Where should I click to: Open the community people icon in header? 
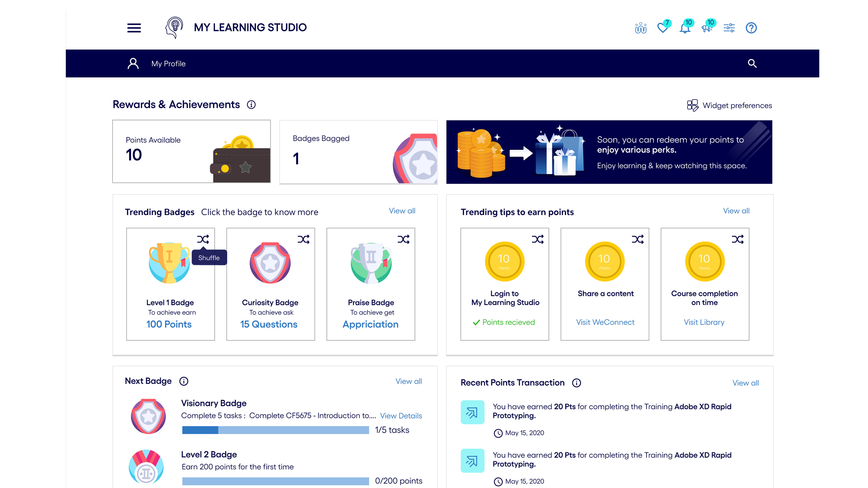641,28
